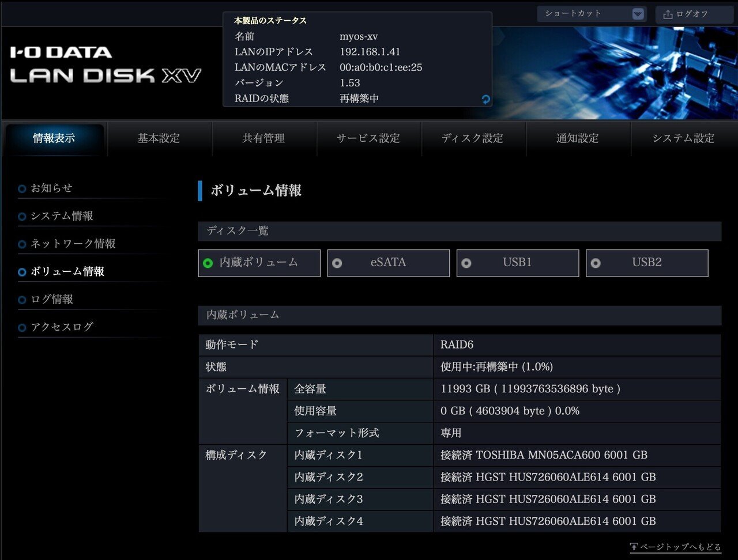The height and width of the screenshot is (560, 738).
Task: Open お知らせ in the sidebar
Action: click(x=51, y=188)
